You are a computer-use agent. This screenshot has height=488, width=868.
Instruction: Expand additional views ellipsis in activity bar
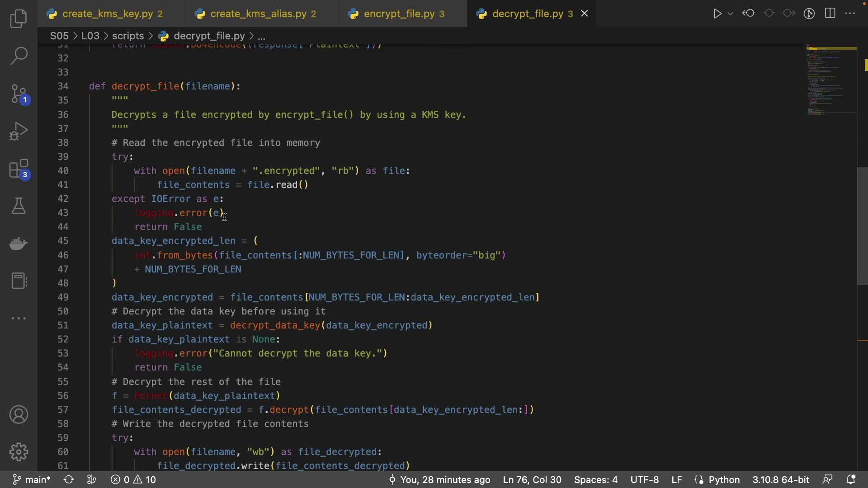click(x=19, y=318)
